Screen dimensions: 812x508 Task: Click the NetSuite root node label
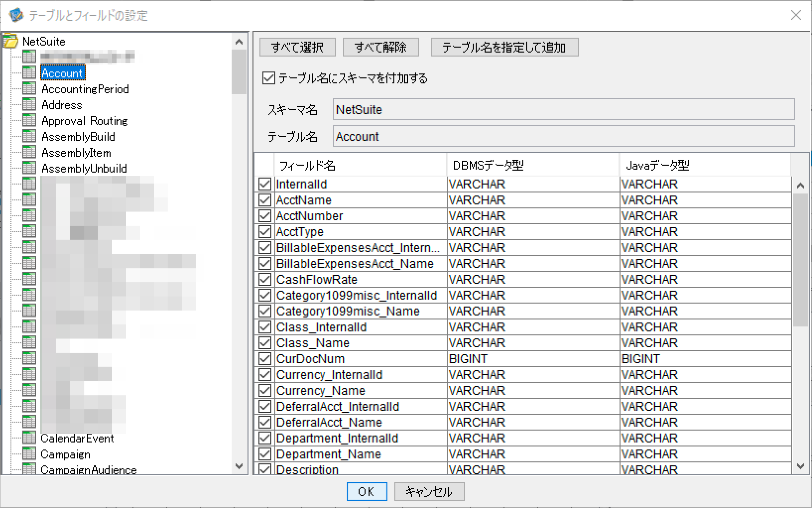point(44,42)
